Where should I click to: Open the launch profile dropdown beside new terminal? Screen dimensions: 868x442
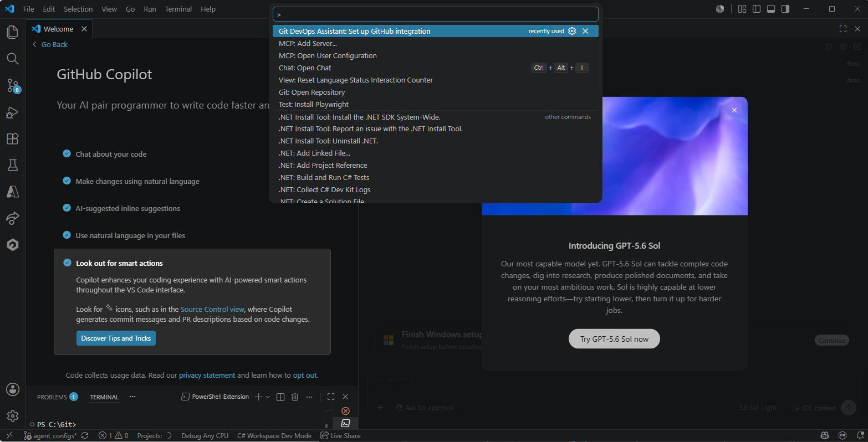point(268,397)
